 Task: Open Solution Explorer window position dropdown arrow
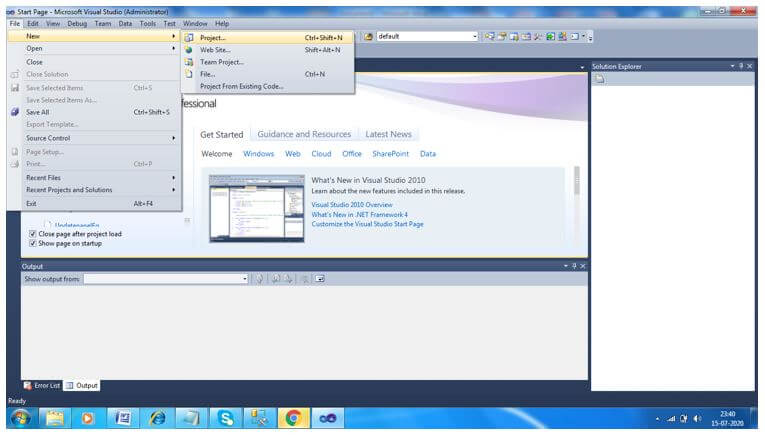tap(732, 66)
